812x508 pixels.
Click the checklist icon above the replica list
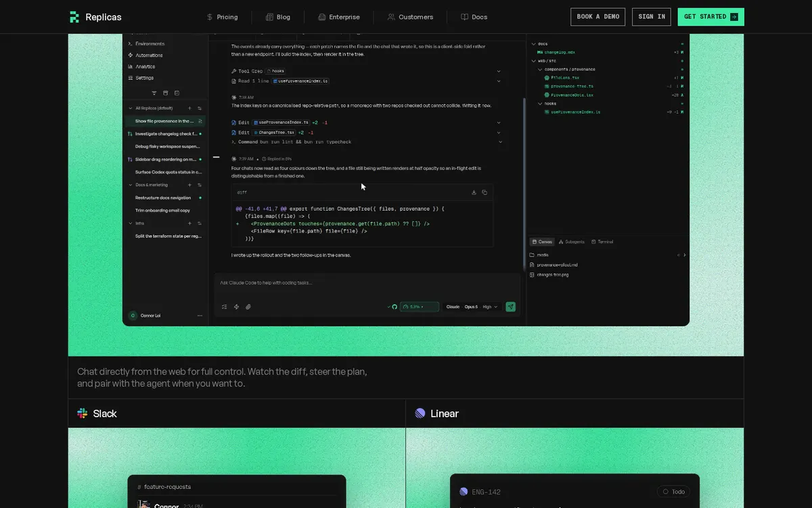click(177, 93)
